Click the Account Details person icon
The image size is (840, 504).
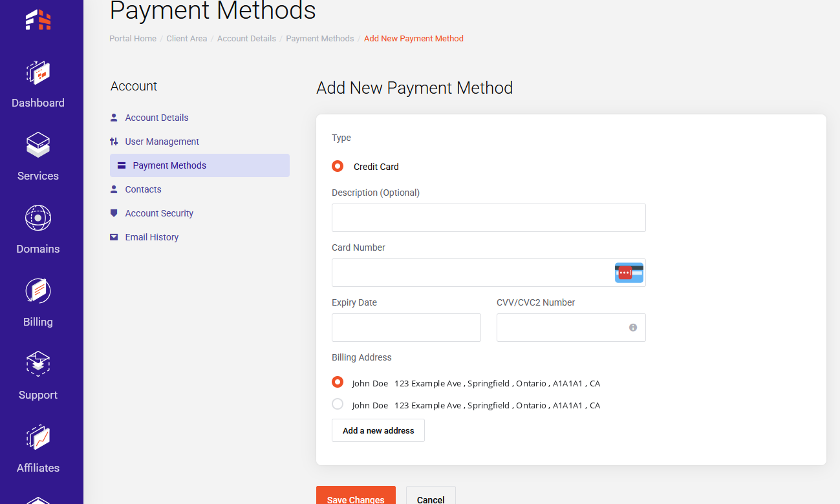pyautogui.click(x=114, y=118)
